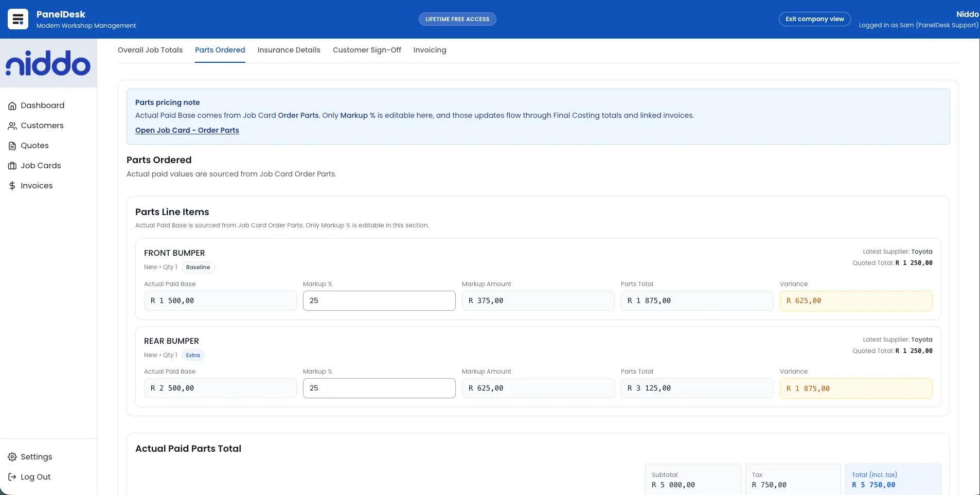The width and height of the screenshot is (980, 495).
Task: Select the Invoices dollar icon
Action: tap(12, 185)
